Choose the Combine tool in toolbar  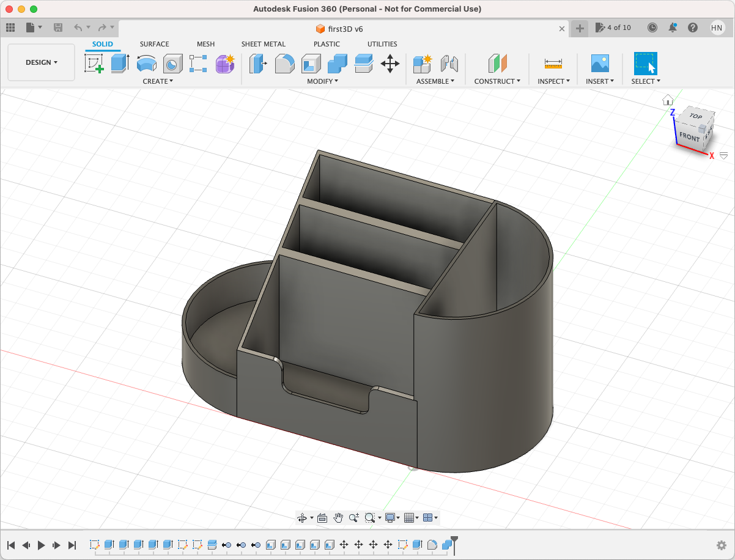pos(338,64)
